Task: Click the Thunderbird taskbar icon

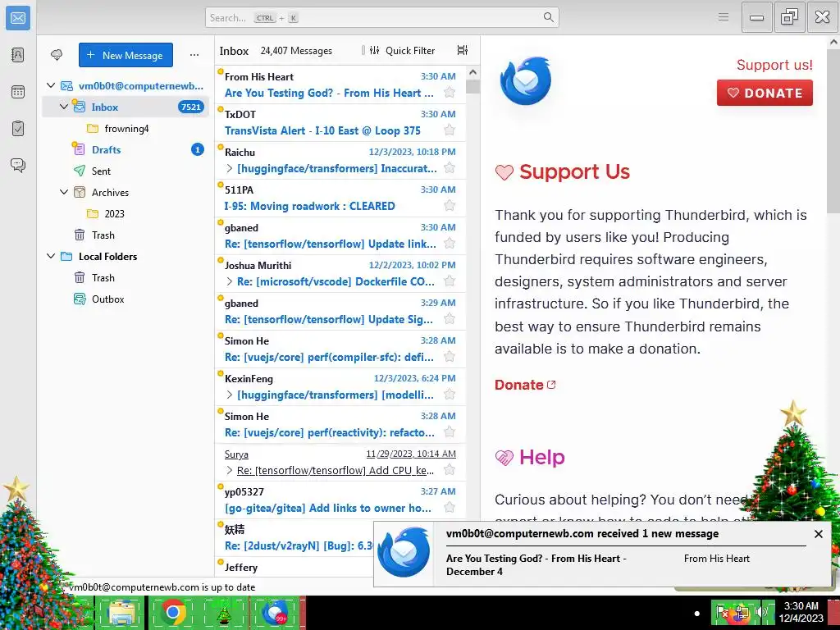Action: [275, 613]
